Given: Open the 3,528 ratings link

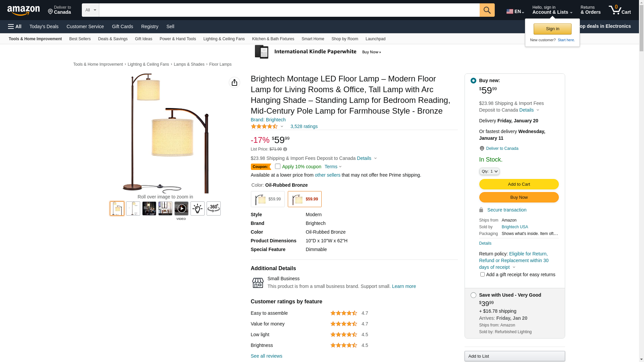Looking at the screenshot, I should coord(304,126).
